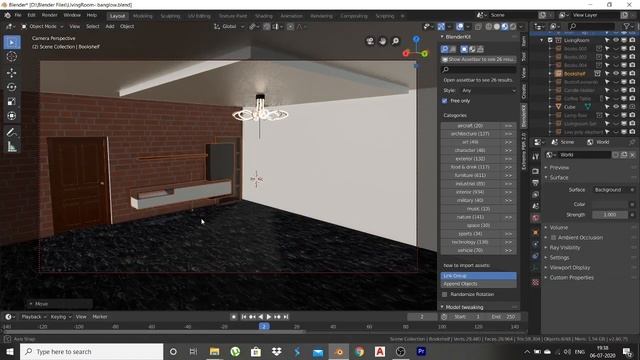Open the Tool properties tab icon
The image size is (640, 360).
(x=536, y=157)
